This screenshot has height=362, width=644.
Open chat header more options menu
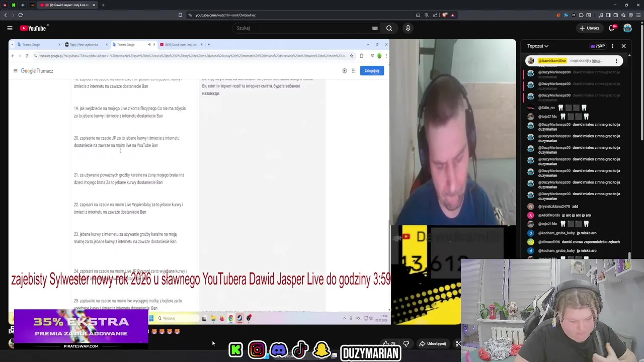click(x=612, y=46)
